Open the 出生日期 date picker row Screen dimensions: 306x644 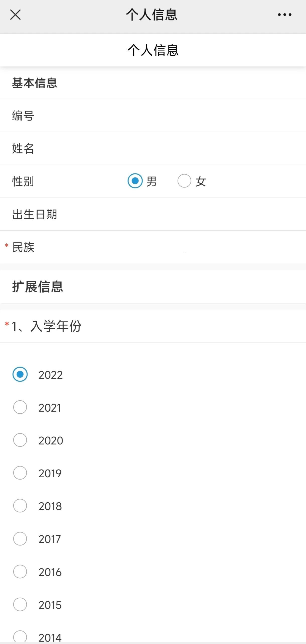tap(153, 214)
